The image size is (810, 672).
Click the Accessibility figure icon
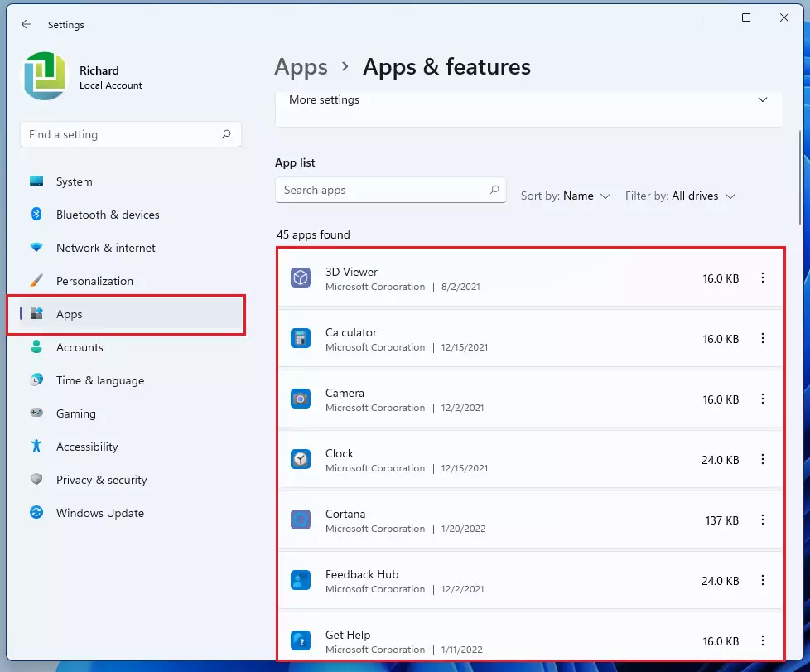click(36, 446)
